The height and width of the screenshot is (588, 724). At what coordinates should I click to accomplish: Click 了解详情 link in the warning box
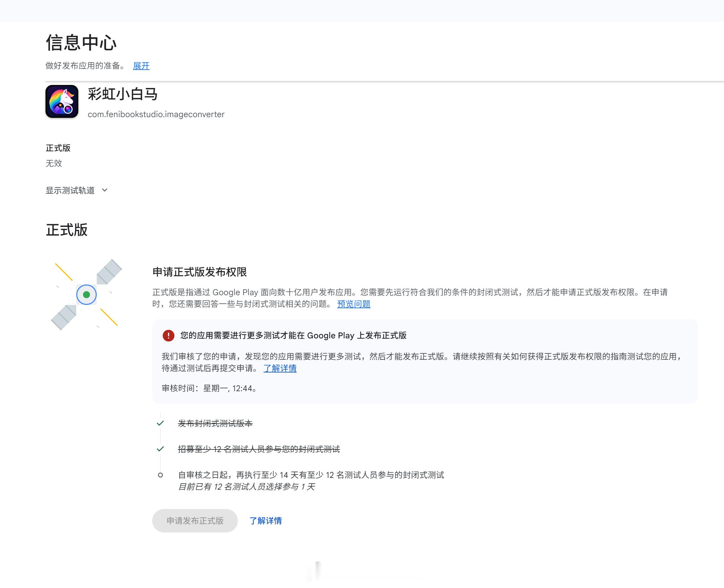pos(280,368)
